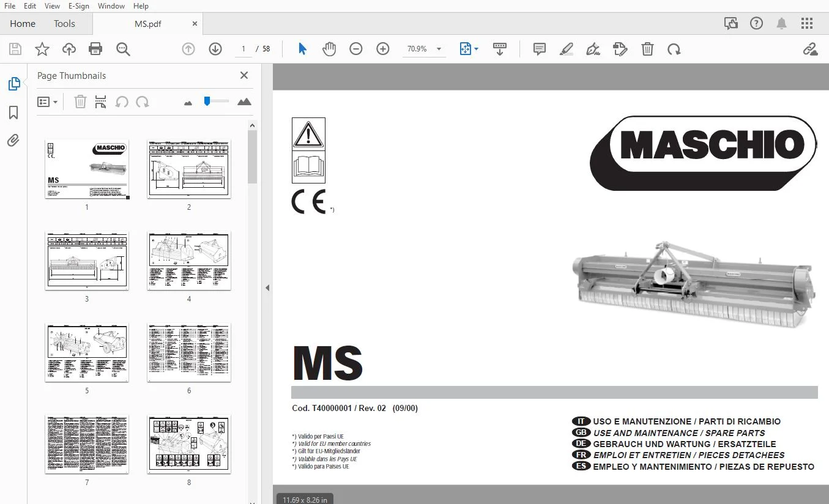The width and height of the screenshot is (829, 504).
Task: Click the scrolling mode keyboard icon
Action: (x=500, y=49)
